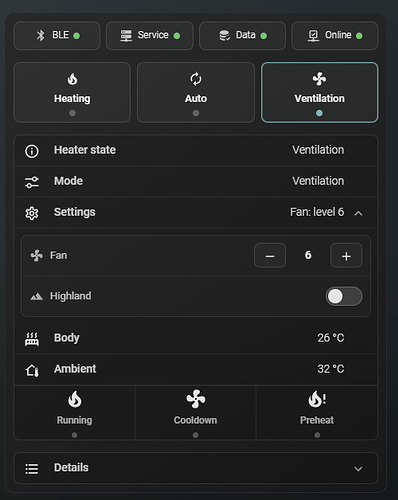Screen dimensions: 398x500
Task: Click the green dot in BLE chip
Action: [x=76, y=36]
